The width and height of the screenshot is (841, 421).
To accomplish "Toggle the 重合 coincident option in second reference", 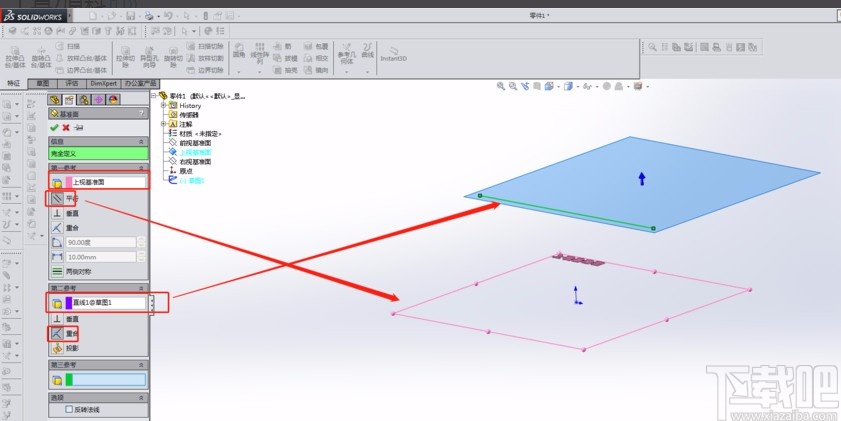I will (57, 334).
